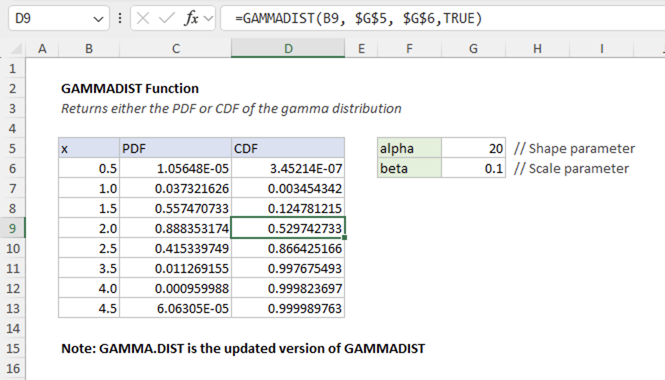Select column F header
Screen dimensions: 665x380
pos(409,49)
